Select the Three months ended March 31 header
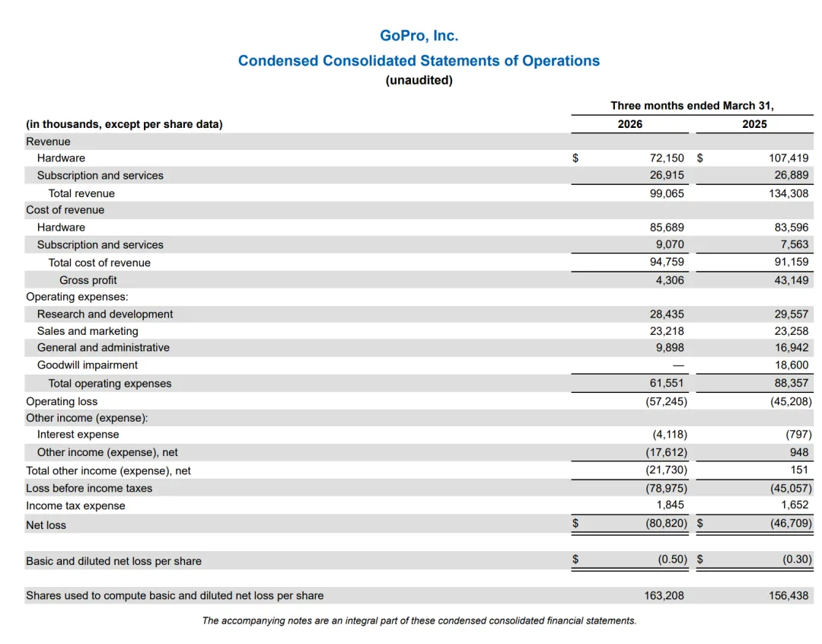 (x=692, y=105)
